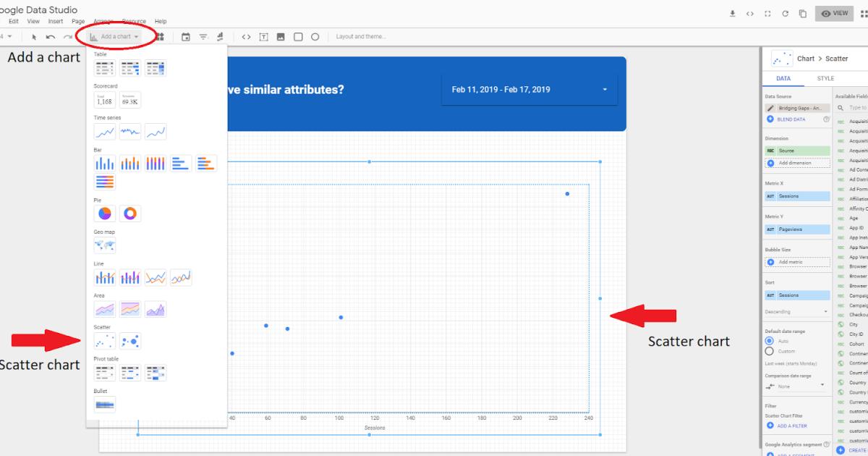Select the Custom default date range
This screenshot has width=868, height=456.
[x=769, y=351]
